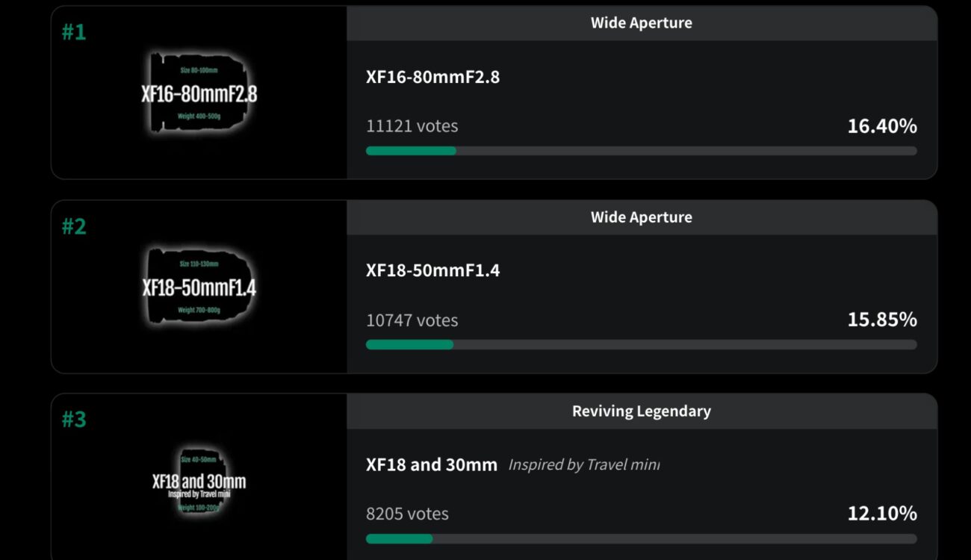Click the 10747 votes count
The width and height of the screenshot is (971, 560).
click(x=411, y=320)
